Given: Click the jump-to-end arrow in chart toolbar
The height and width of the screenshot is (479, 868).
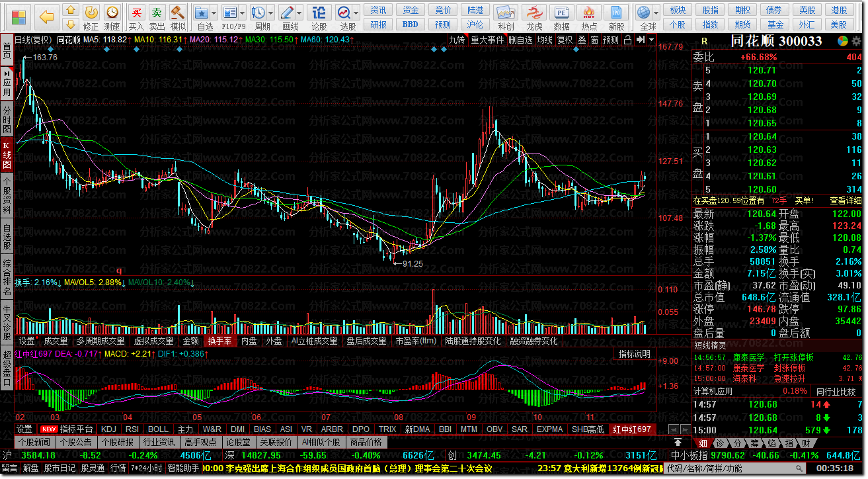Looking at the screenshot, I should coord(640,40).
